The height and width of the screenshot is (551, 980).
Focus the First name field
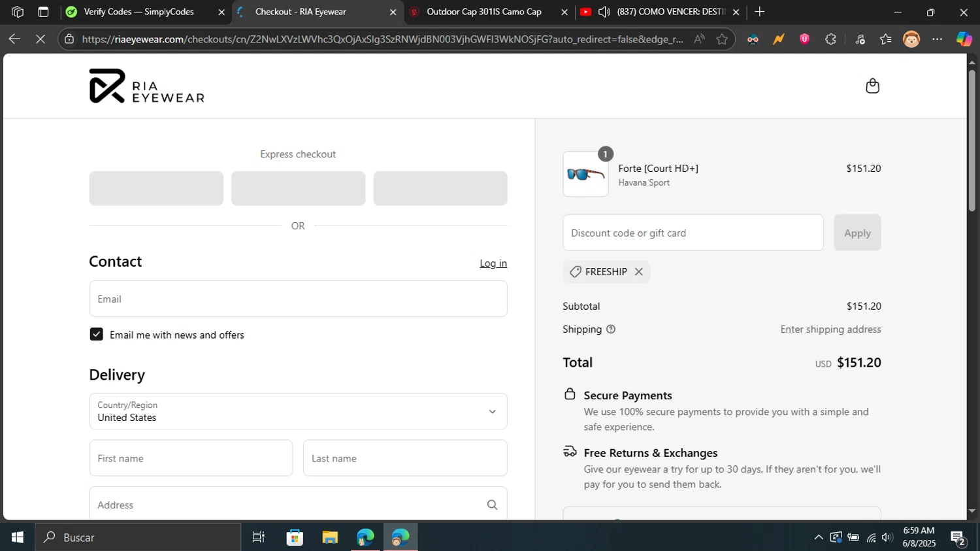(191, 458)
